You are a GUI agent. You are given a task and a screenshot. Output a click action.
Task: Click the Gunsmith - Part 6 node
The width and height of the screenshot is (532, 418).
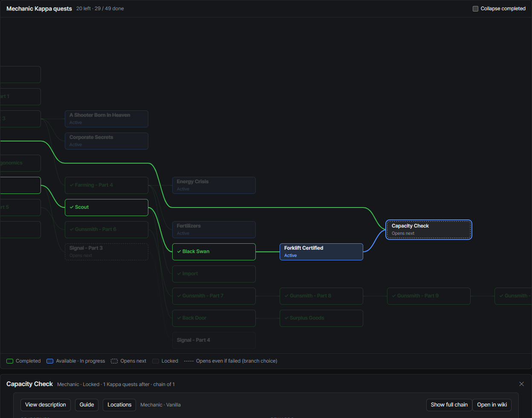click(107, 230)
